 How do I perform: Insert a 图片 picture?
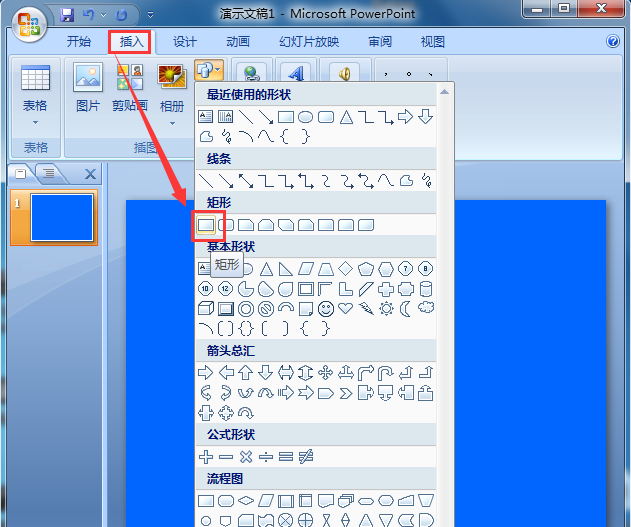pos(88,88)
